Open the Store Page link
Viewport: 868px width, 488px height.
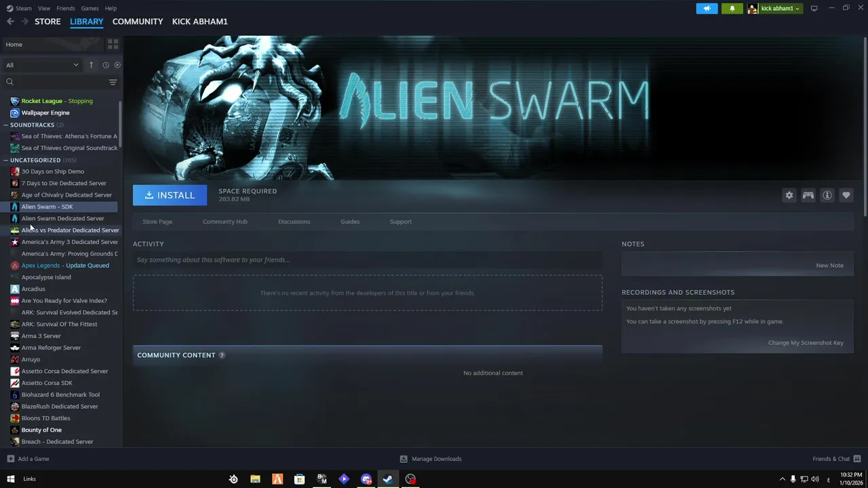coord(157,222)
